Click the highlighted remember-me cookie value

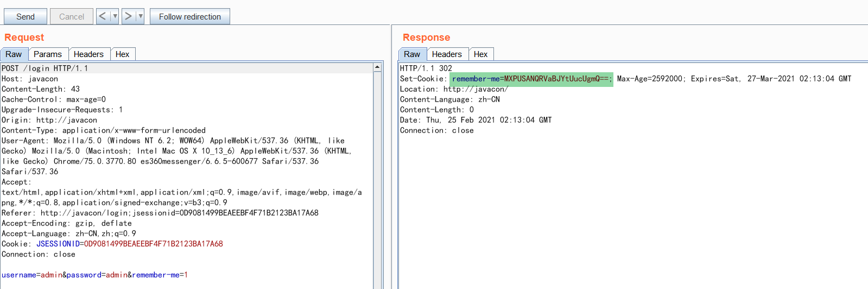(531, 79)
